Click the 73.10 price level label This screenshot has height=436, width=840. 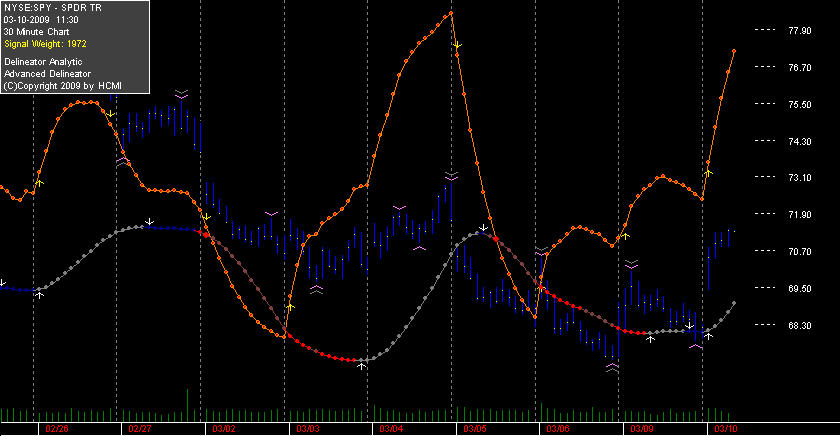(x=800, y=178)
